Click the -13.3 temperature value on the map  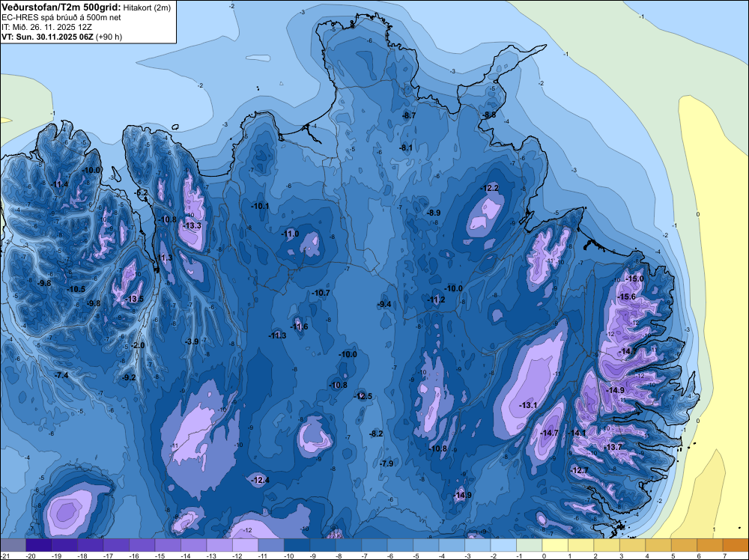[192, 225]
